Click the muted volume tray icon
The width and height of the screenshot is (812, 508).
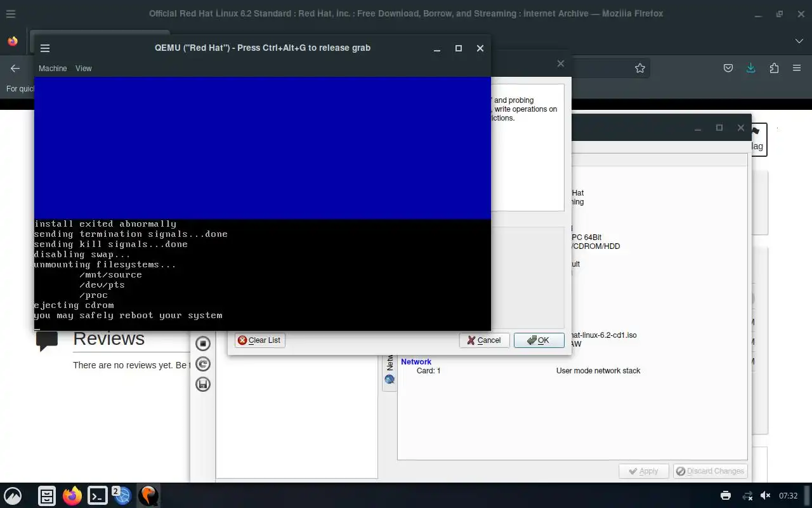pyautogui.click(x=766, y=495)
